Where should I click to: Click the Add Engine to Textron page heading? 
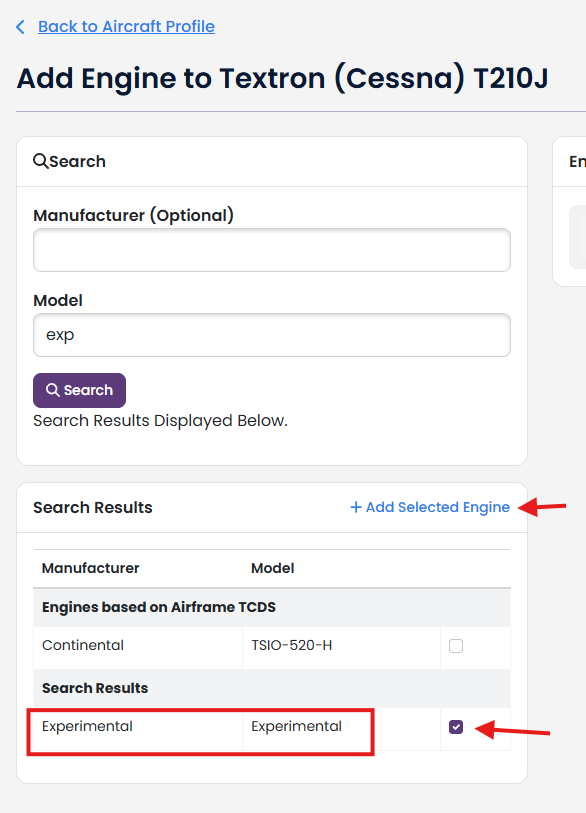282,78
